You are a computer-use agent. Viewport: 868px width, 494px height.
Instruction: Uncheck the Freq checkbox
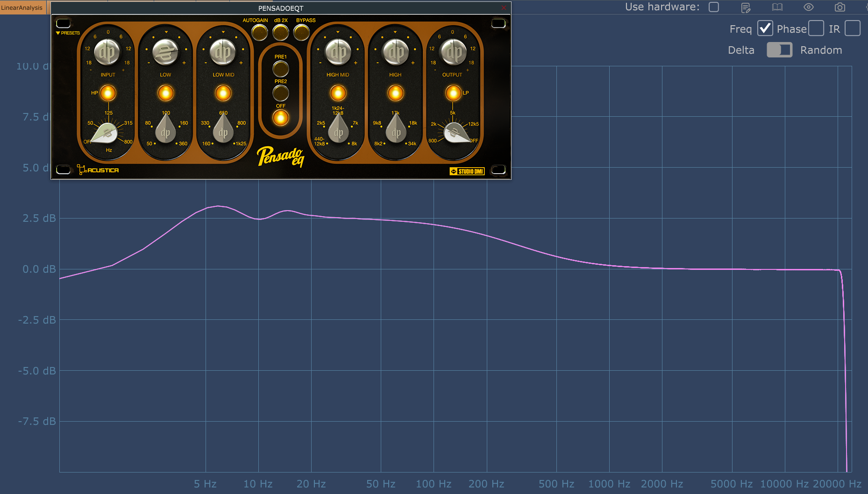pos(765,28)
